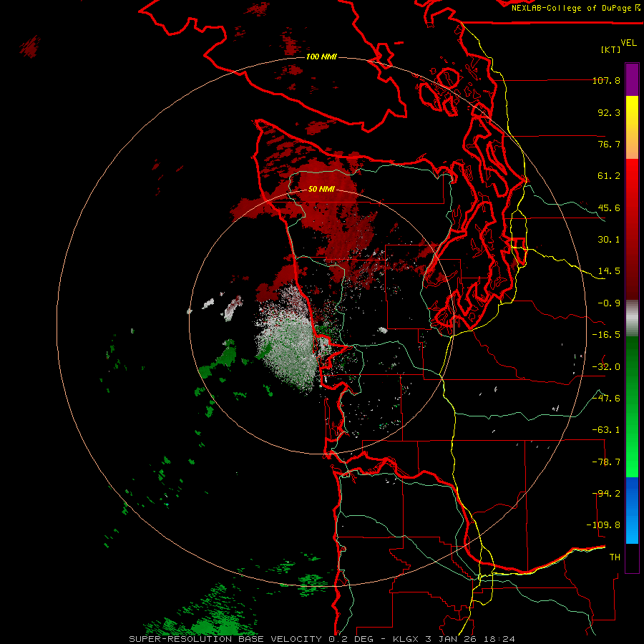
Task: Pick the gray segment of color bar
Action: pos(632,318)
